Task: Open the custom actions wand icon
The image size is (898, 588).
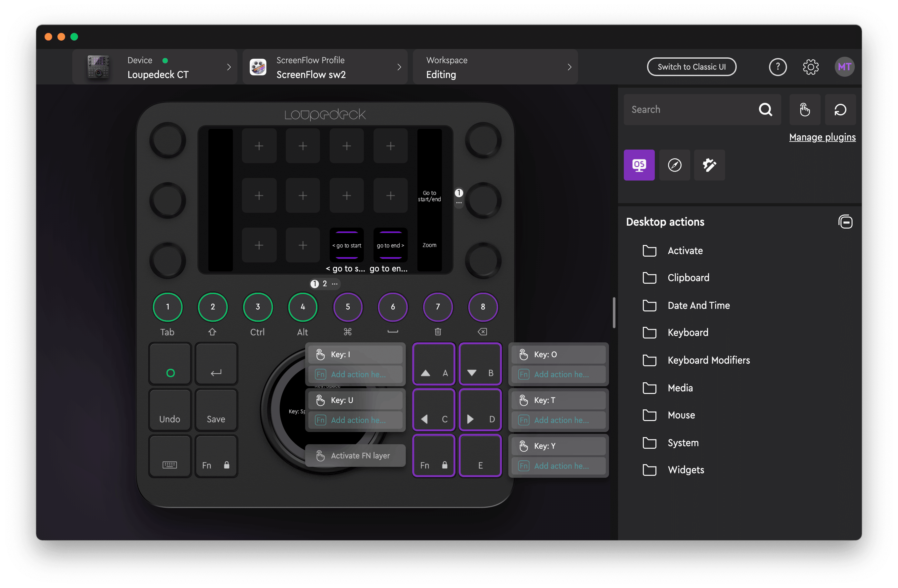Action: tap(709, 165)
